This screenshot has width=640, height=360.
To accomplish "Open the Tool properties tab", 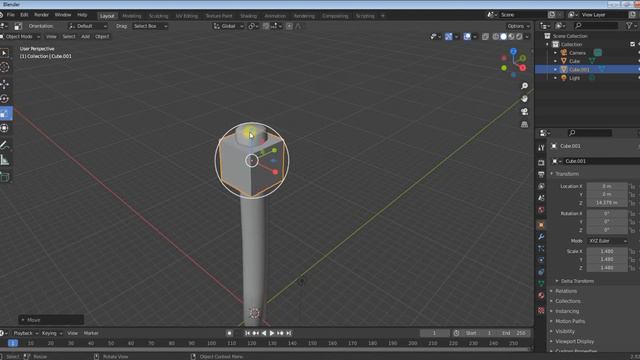I will tap(541, 148).
